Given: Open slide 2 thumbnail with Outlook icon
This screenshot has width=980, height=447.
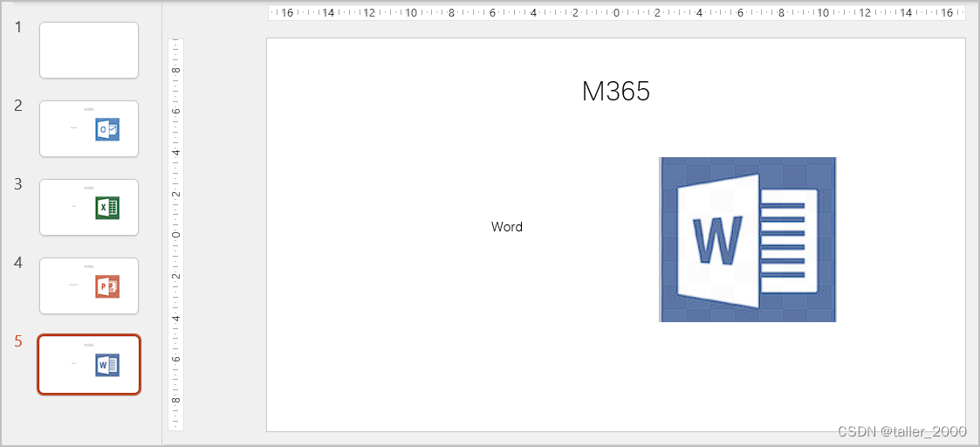Looking at the screenshot, I should (89, 129).
